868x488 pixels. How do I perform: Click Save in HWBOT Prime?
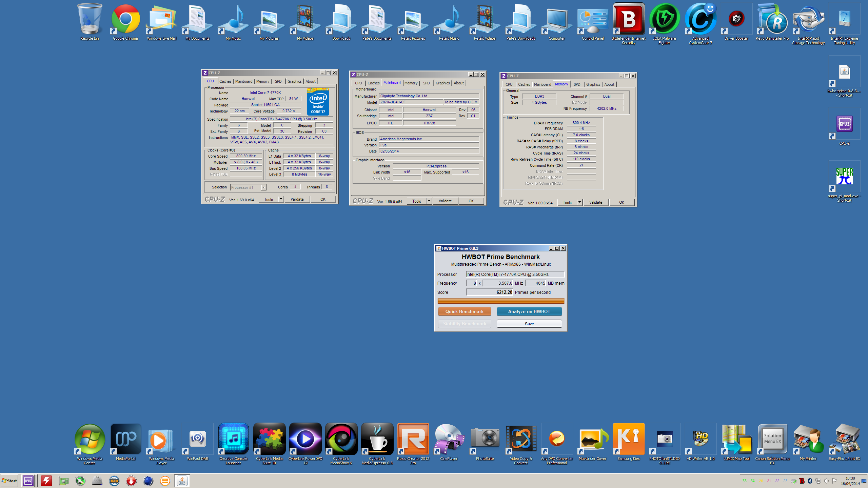[529, 324]
